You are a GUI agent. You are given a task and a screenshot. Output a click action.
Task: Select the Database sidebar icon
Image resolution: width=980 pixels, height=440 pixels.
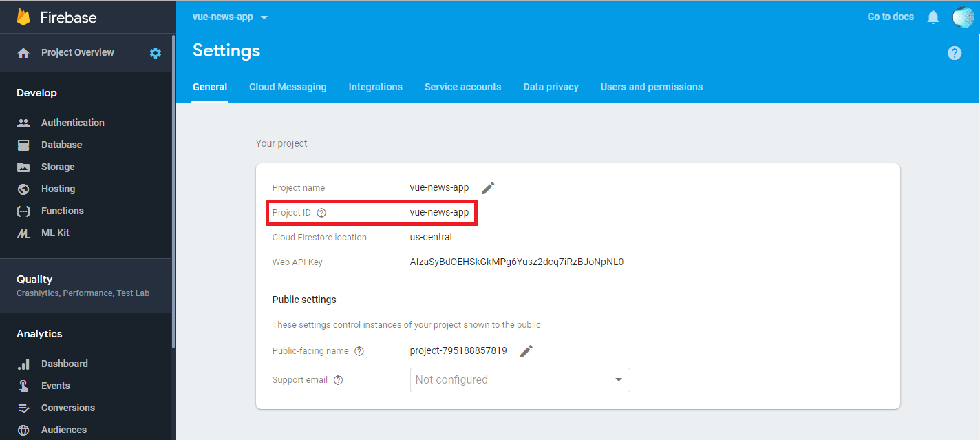25,144
